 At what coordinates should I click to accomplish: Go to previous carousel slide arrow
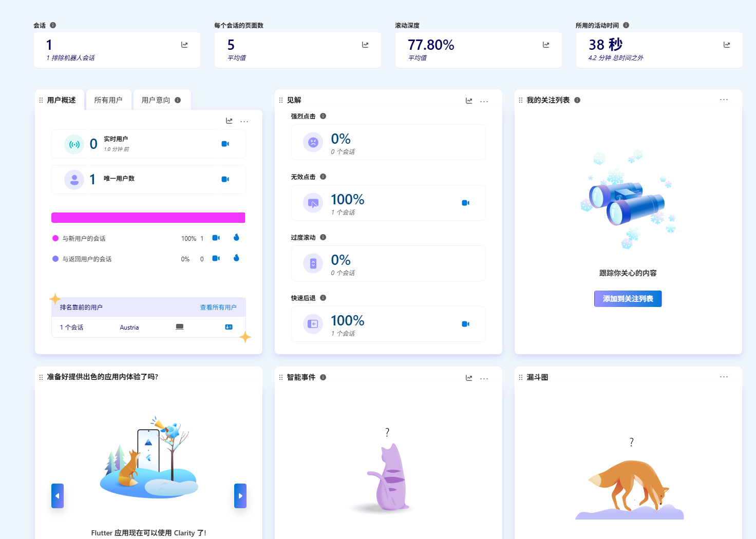pos(58,496)
